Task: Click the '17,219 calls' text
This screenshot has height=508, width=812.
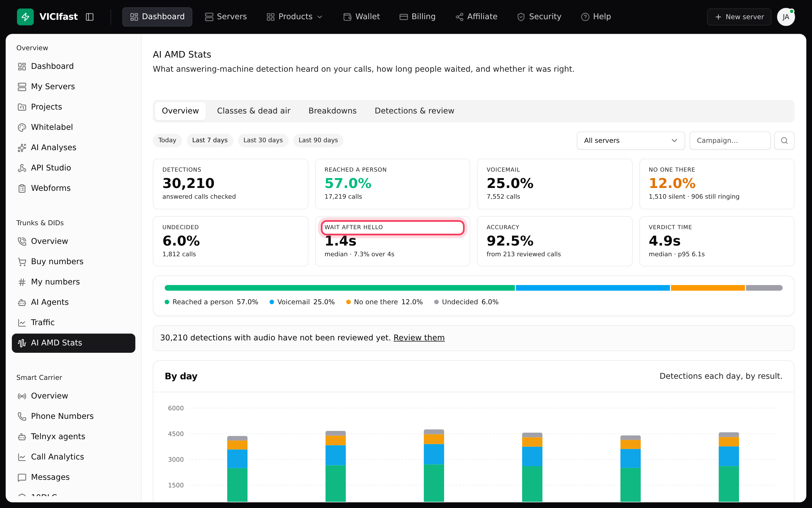Action: tap(343, 196)
